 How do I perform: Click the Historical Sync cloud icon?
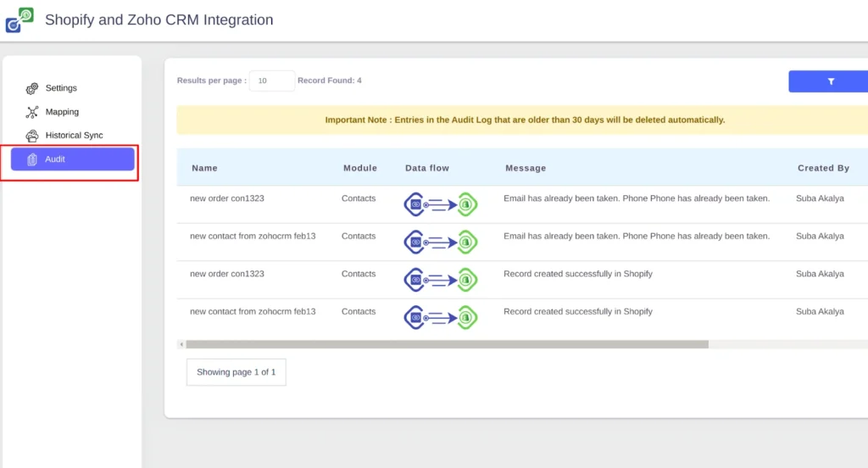[32, 135]
